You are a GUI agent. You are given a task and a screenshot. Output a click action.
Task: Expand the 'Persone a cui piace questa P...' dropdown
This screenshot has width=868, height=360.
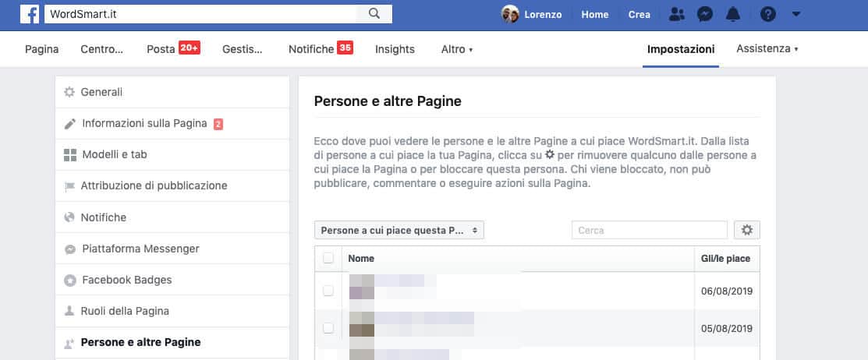click(x=399, y=230)
